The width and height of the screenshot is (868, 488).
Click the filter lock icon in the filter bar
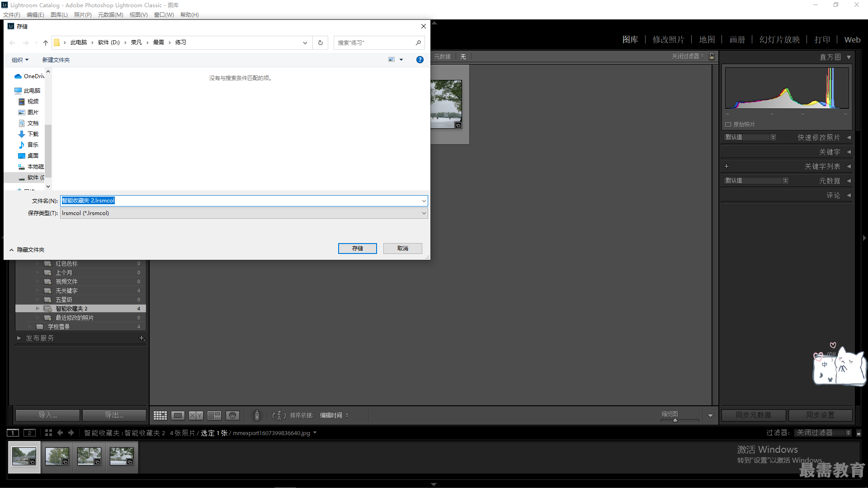coord(712,56)
